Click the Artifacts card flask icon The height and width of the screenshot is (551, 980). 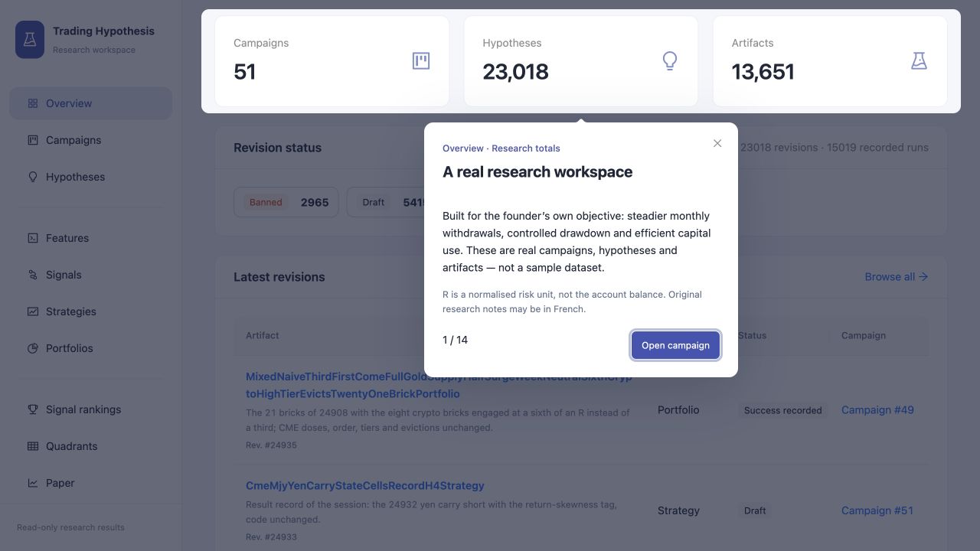point(919,61)
